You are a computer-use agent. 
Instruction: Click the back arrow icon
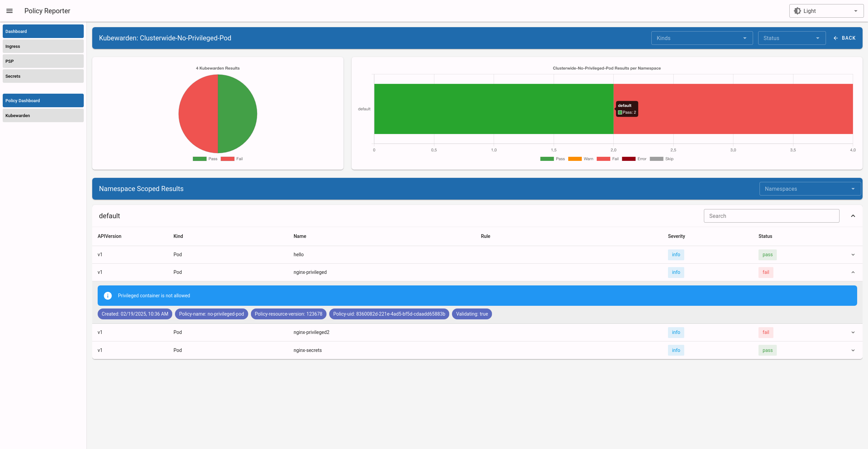pyautogui.click(x=836, y=38)
